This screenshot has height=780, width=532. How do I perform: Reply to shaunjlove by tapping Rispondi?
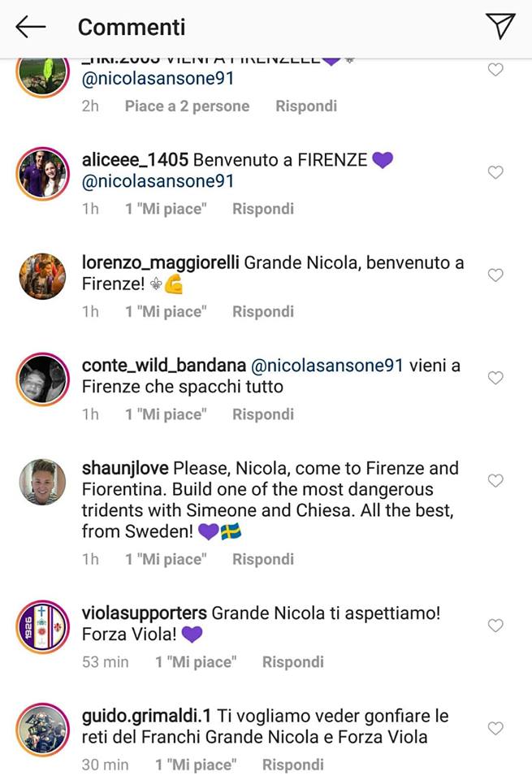point(262,559)
